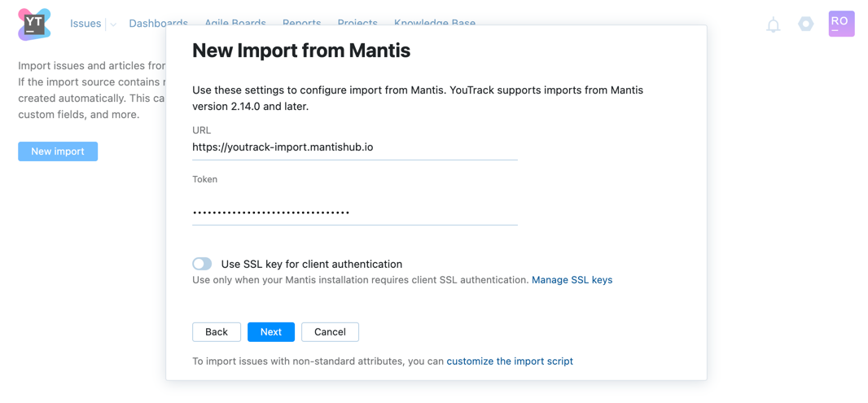Open the Knowledge Base section
868x403 pixels.
coord(435,23)
